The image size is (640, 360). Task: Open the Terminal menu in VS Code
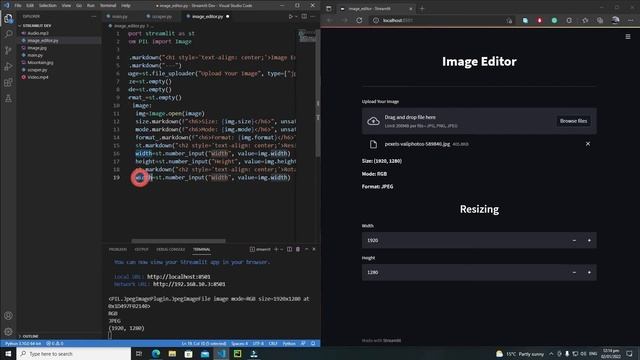108,6
